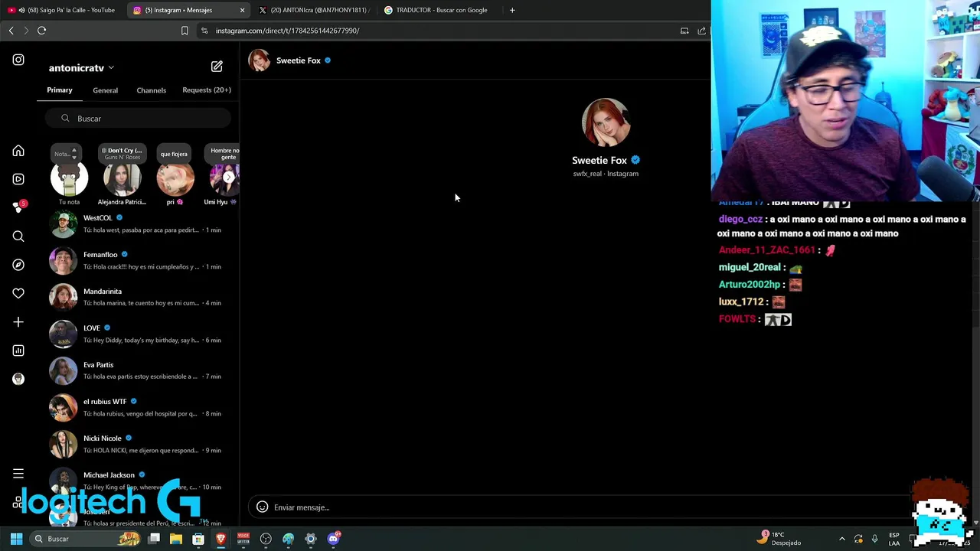Screen dimensions: 980x551
Task: Reload the Instagram page
Action: (x=41, y=31)
